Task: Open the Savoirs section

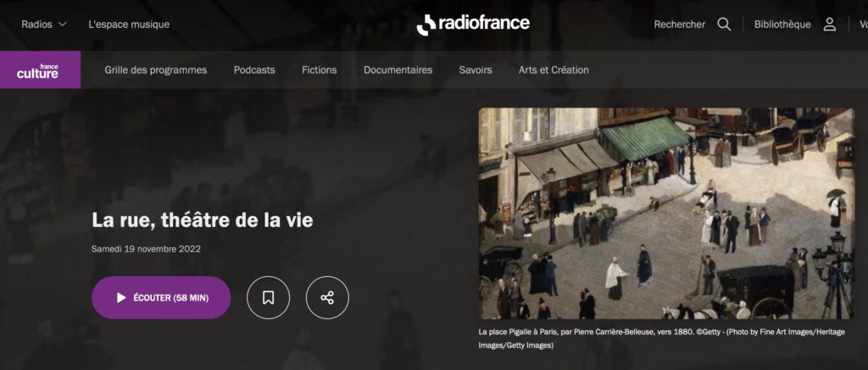Action: tap(475, 69)
